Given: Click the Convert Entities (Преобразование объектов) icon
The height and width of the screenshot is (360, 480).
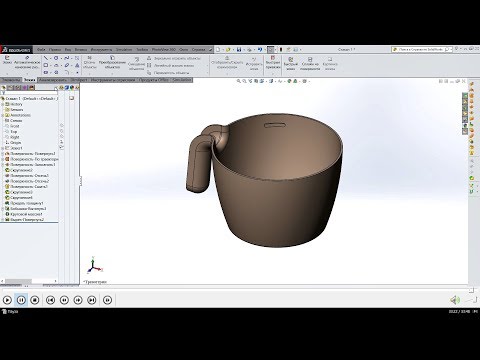Looking at the screenshot, I should [112, 58].
